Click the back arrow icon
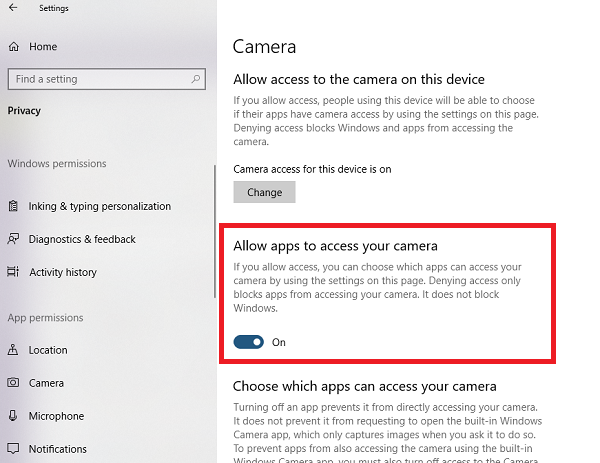Image resolution: width=600 pixels, height=463 pixels. click(x=12, y=9)
